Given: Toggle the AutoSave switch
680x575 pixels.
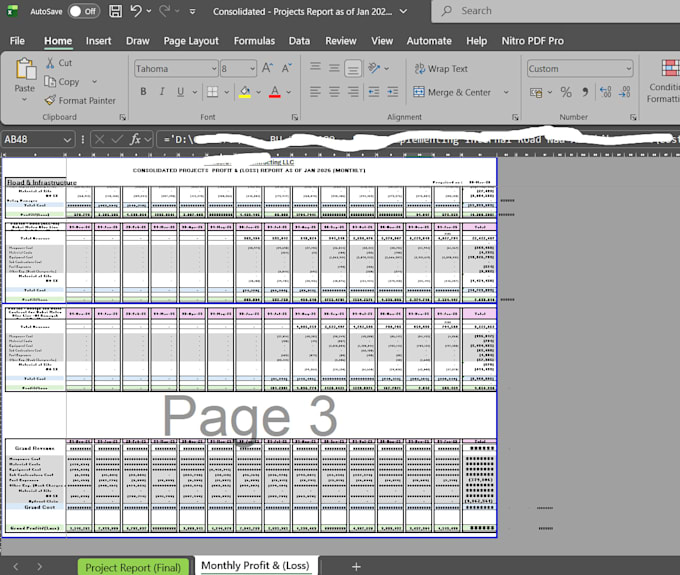Looking at the screenshot, I should [x=83, y=11].
